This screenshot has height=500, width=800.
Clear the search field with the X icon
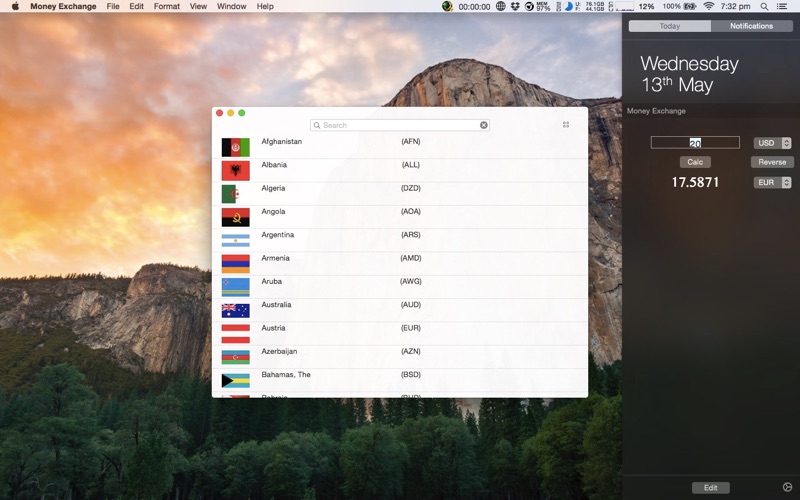[x=484, y=125]
